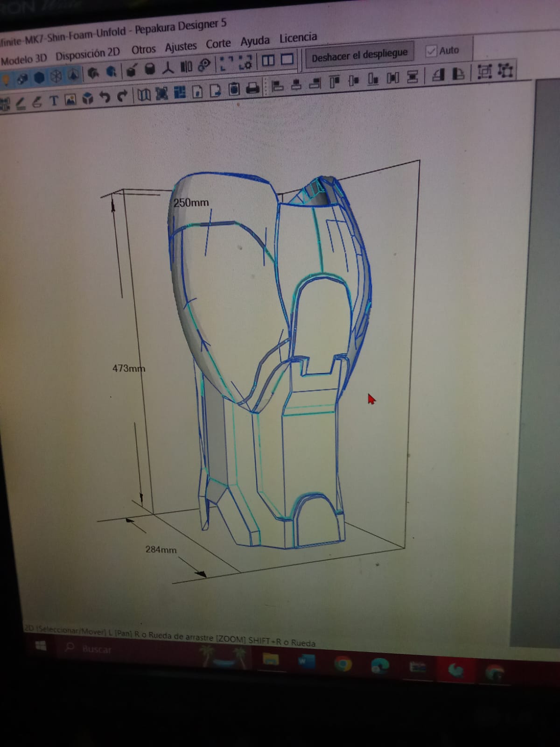The width and height of the screenshot is (560, 747).
Task: Distribute selected parts horizontally
Action: pyautogui.click(x=392, y=78)
